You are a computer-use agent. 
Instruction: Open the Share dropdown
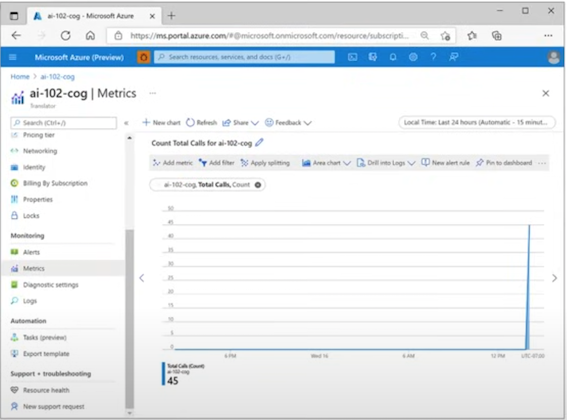pos(240,123)
